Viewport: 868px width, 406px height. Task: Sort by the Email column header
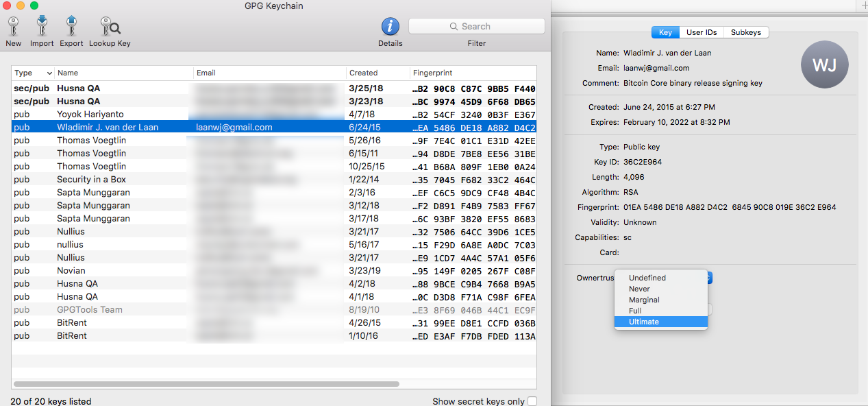pos(270,73)
